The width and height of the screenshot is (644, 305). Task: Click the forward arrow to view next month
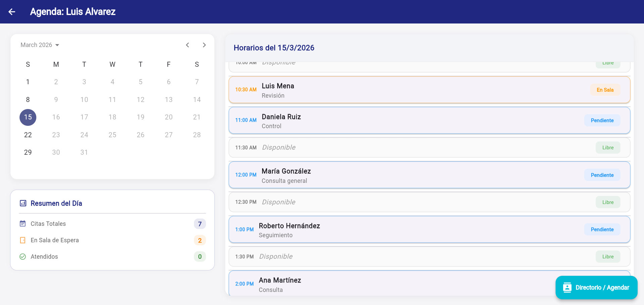coord(204,45)
